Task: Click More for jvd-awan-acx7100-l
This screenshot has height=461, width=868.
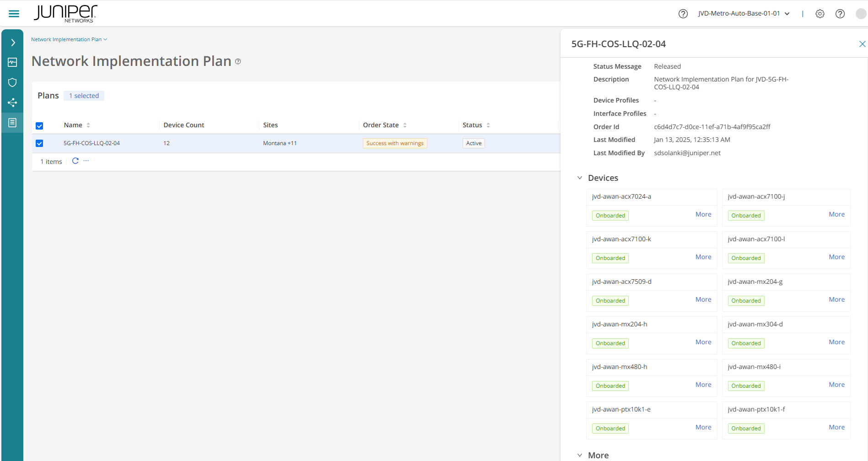Action: [837, 257]
